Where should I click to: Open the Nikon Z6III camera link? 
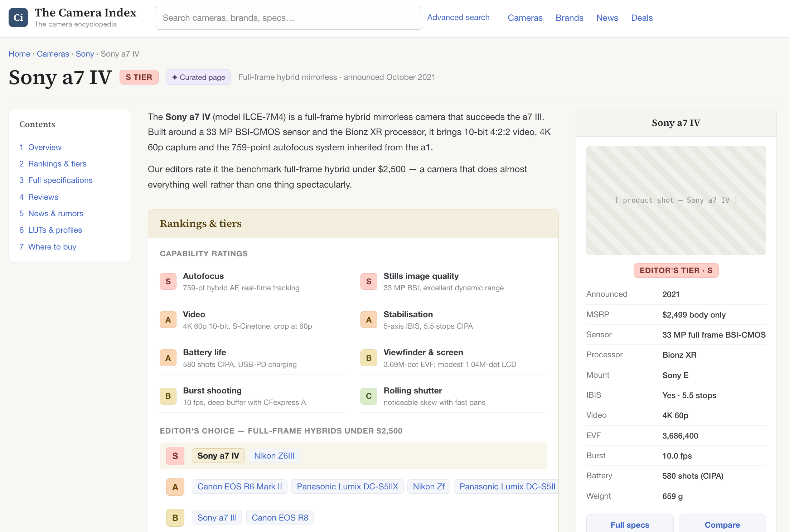coord(274,456)
